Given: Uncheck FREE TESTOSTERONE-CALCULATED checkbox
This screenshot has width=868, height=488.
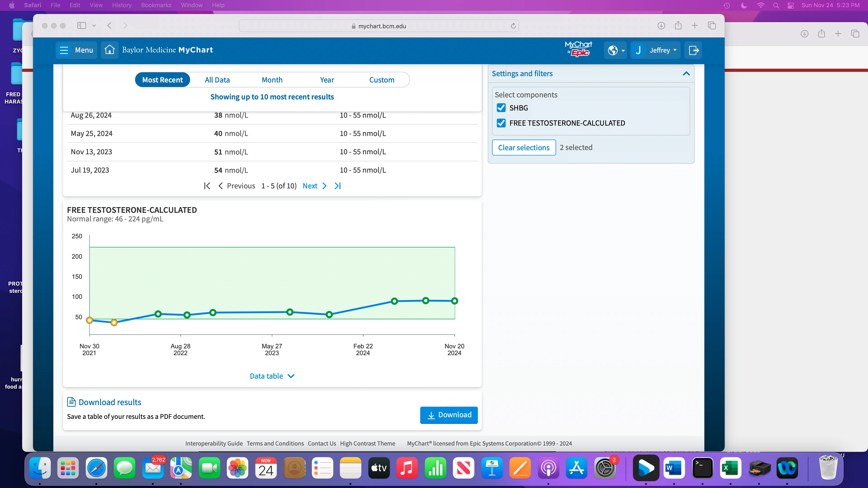Looking at the screenshot, I should coord(501,123).
